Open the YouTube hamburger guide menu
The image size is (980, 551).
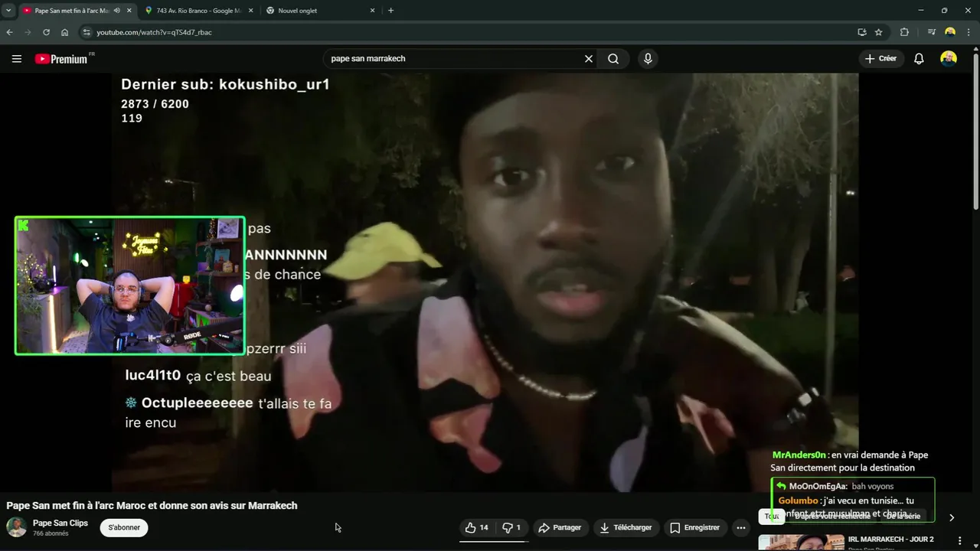[x=16, y=59]
